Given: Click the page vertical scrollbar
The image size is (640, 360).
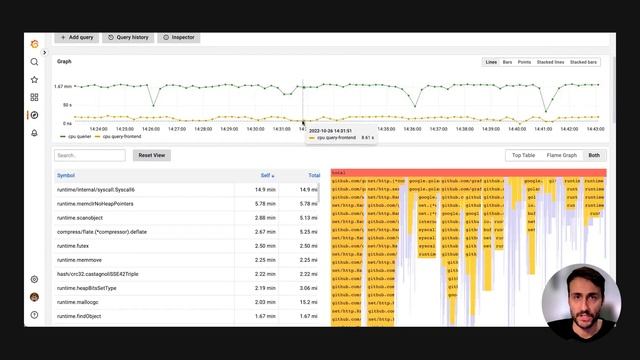Looking at the screenshot, I should 614,90.
